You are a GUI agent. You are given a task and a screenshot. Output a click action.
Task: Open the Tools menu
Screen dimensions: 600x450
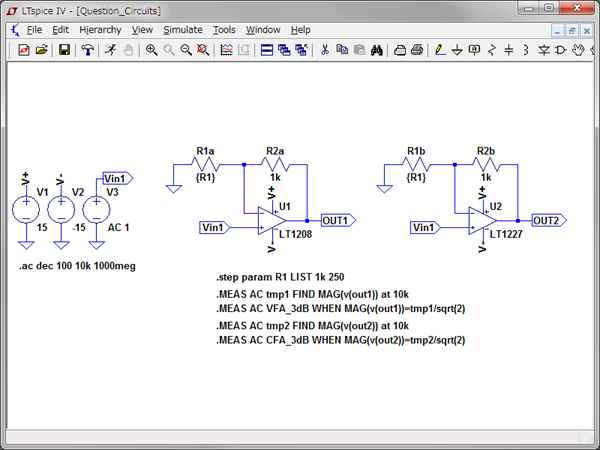click(x=224, y=30)
